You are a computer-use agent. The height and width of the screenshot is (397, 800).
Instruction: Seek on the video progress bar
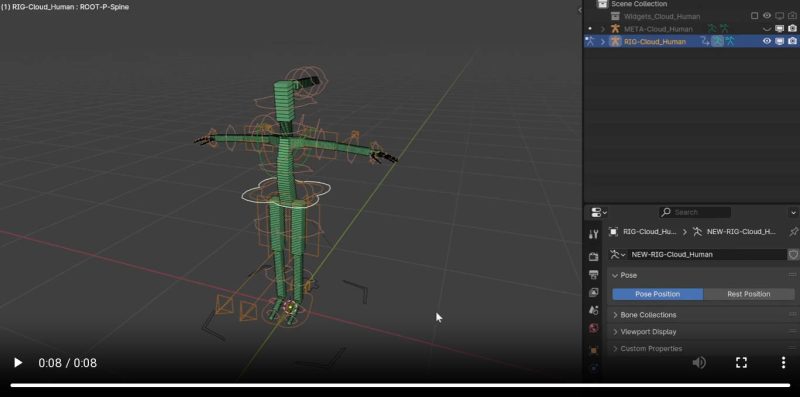[400, 385]
